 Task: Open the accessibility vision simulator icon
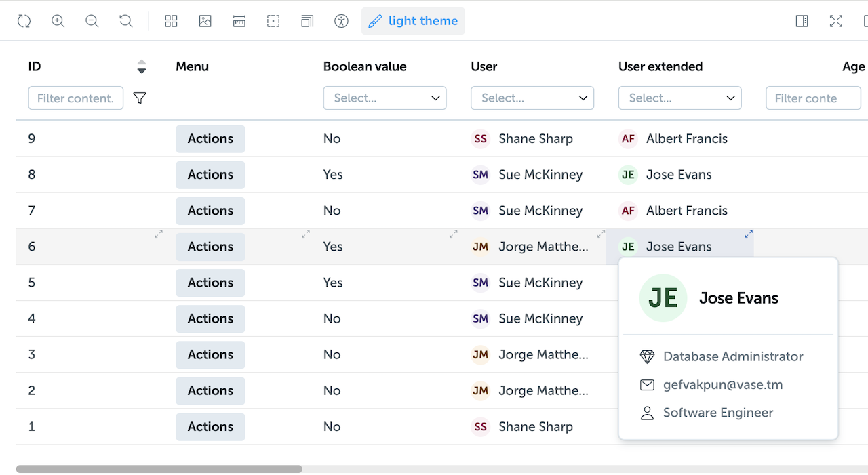click(341, 21)
